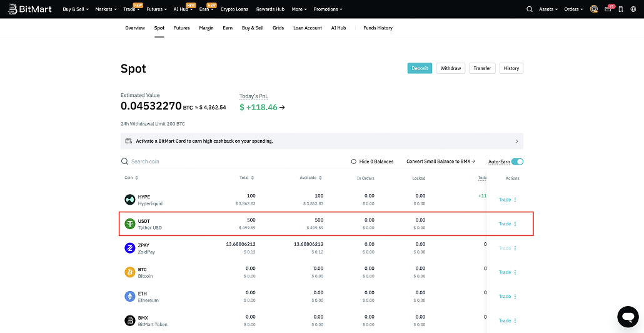644x333 pixels.
Task: Click the Transfer button
Action: tap(482, 68)
